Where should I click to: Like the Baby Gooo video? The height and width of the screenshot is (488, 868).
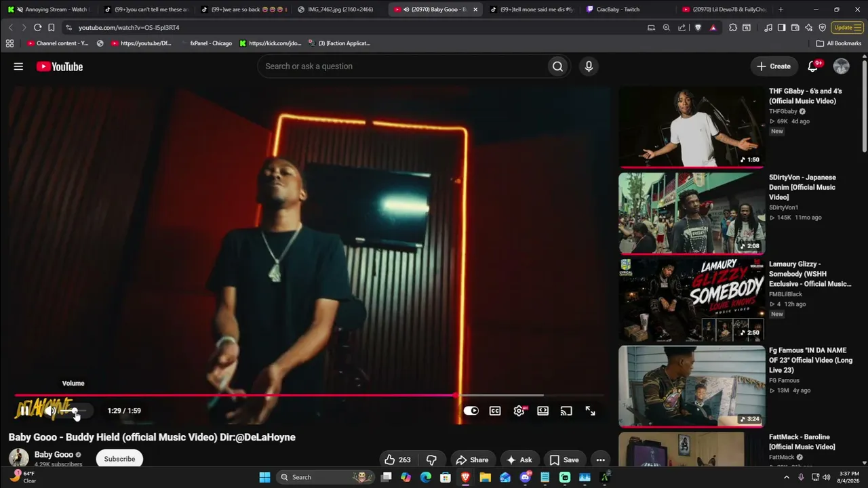point(397,460)
